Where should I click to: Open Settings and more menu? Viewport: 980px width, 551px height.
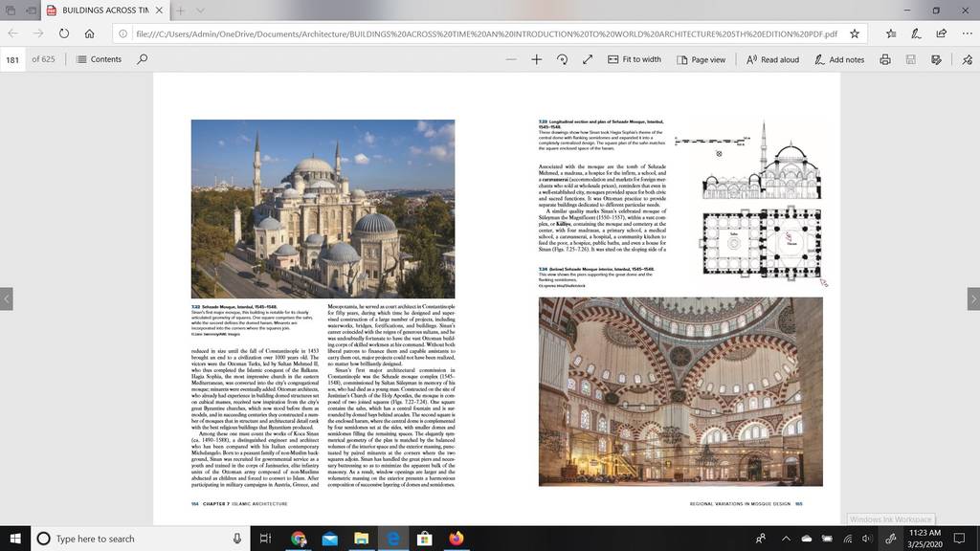click(967, 33)
